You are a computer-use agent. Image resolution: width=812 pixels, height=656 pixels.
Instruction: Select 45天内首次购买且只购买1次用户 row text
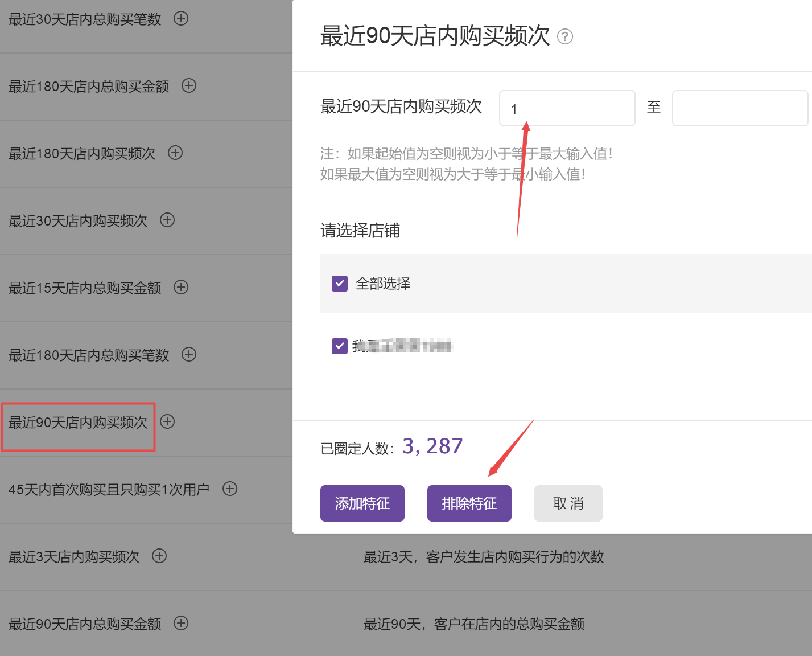(x=109, y=490)
